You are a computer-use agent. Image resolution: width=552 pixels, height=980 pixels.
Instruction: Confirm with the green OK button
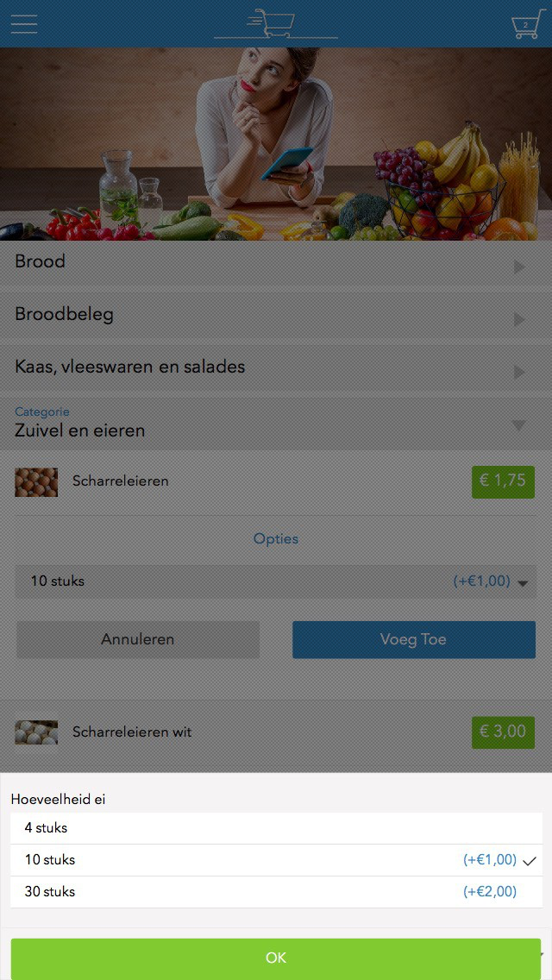pos(276,958)
